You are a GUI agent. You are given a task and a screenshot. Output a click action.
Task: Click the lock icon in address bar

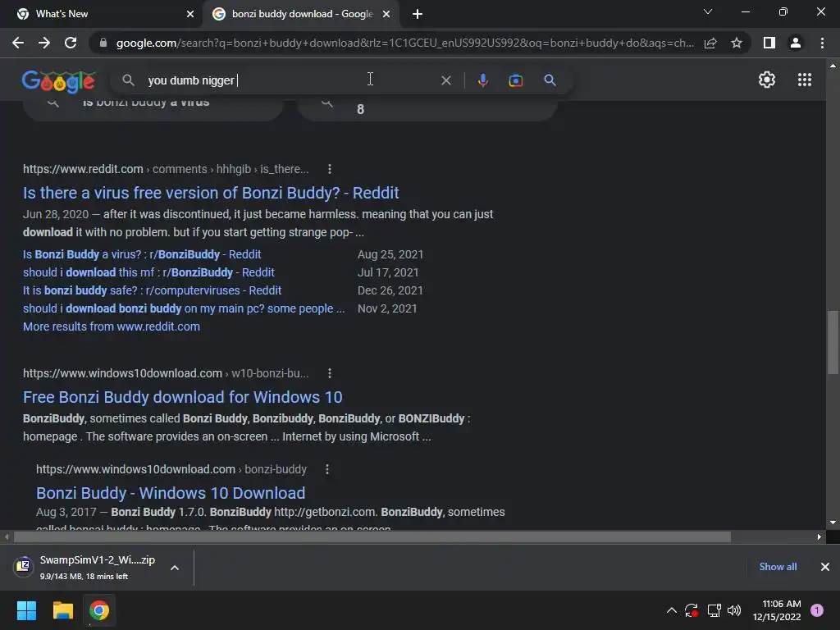point(103,43)
